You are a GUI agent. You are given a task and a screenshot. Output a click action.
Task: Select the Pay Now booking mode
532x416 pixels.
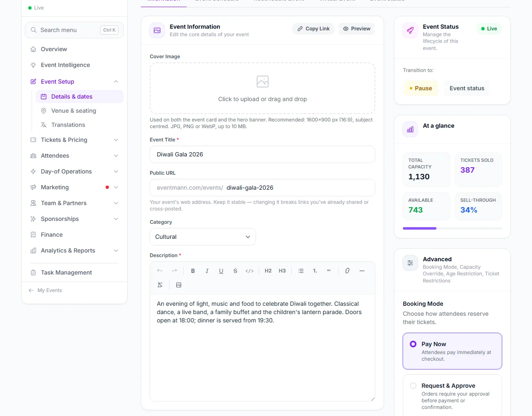pos(452,351)
